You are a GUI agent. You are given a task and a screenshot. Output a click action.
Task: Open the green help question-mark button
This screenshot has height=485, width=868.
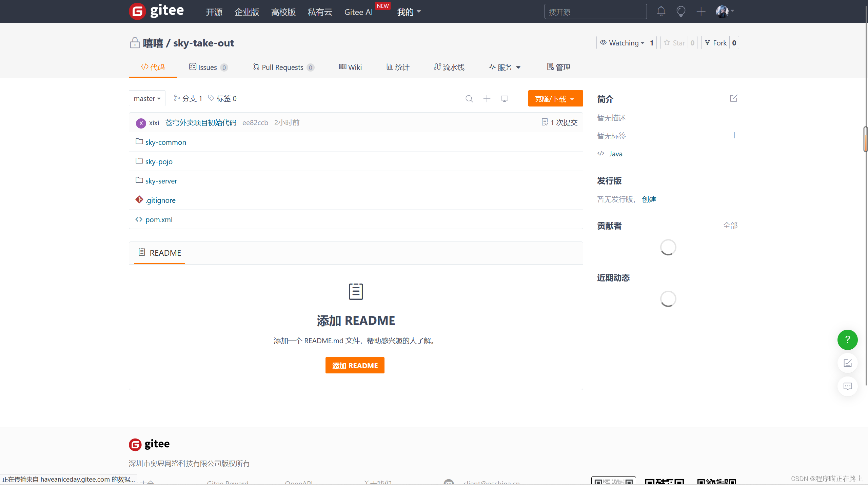click(847, 339)
